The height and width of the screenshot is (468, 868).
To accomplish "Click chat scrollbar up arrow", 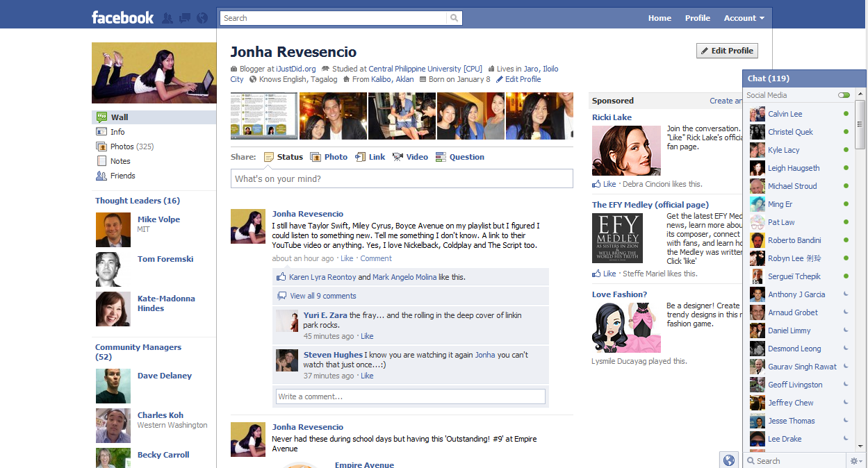I will point(860,92).
